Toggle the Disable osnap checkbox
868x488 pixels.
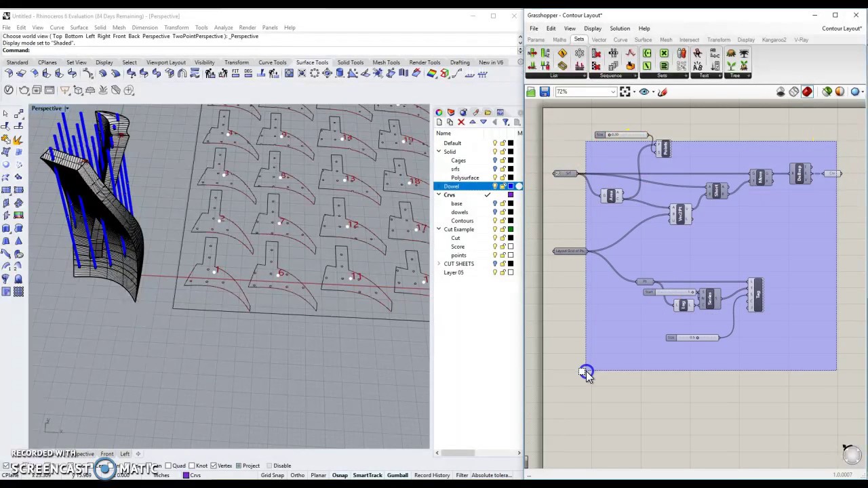[269, 466]
